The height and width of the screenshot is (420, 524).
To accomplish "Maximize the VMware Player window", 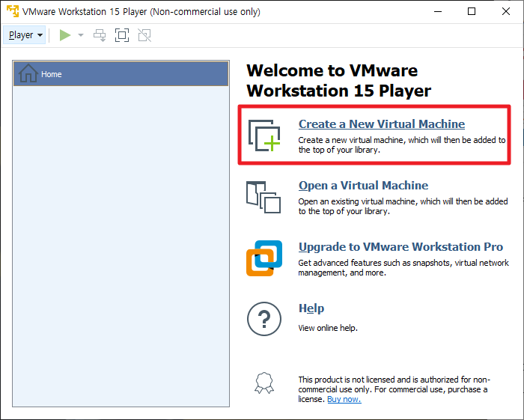I will 472,11.
